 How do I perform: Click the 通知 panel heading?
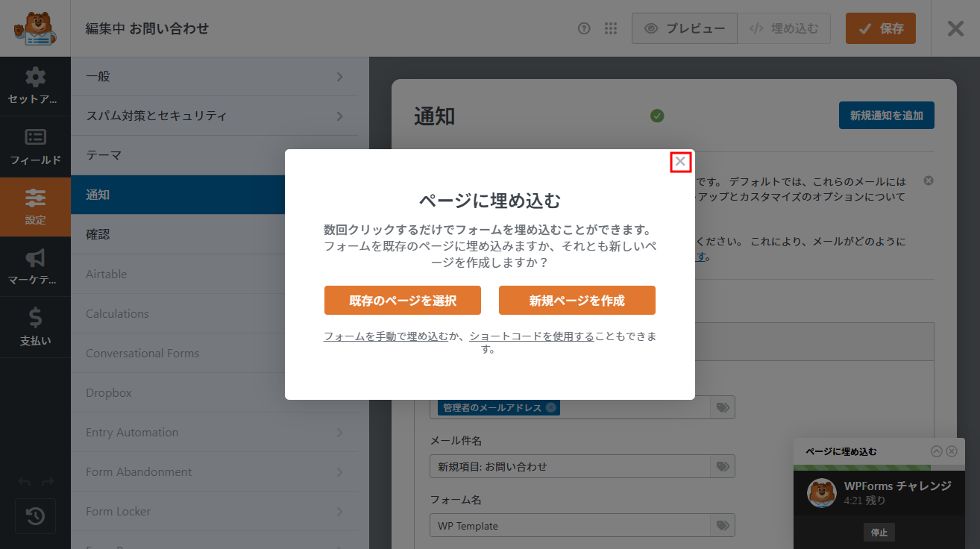435,116
